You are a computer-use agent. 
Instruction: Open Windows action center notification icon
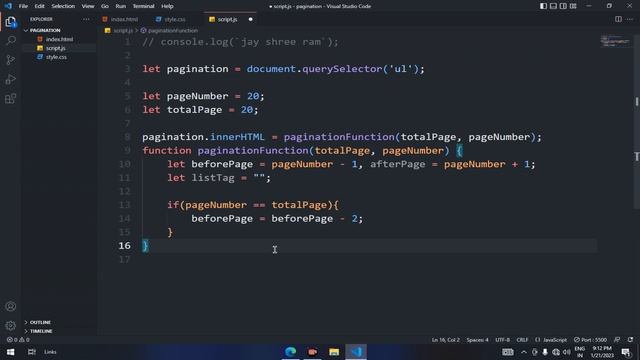pyautogui.click(x=626, y=352)
